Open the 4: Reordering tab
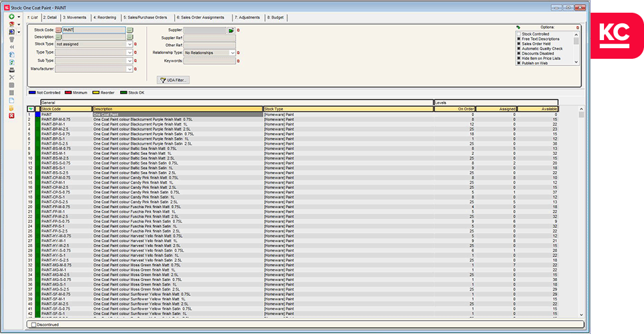 tap(105, 17)
